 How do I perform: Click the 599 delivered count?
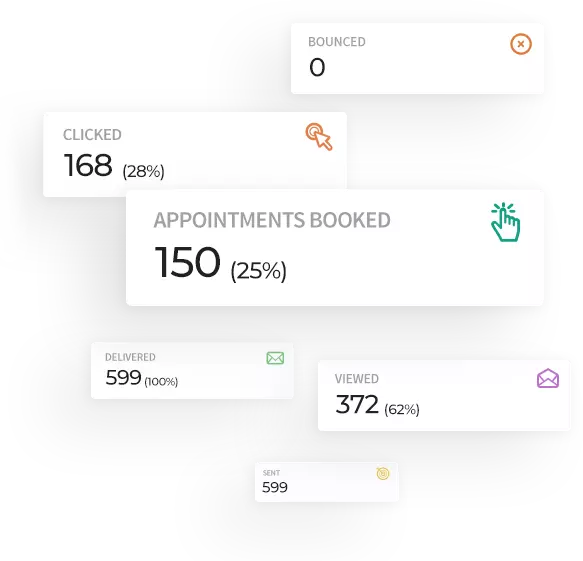coord(123,377)
